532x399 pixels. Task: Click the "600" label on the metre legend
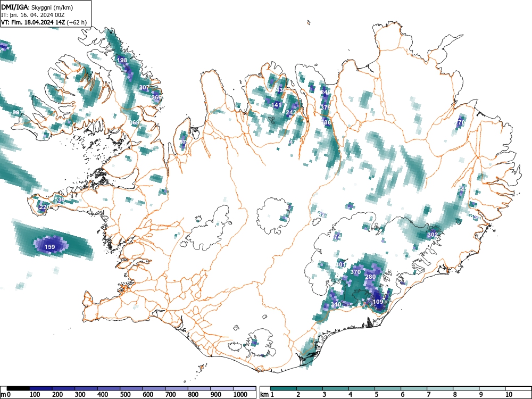tap(148, 395)
